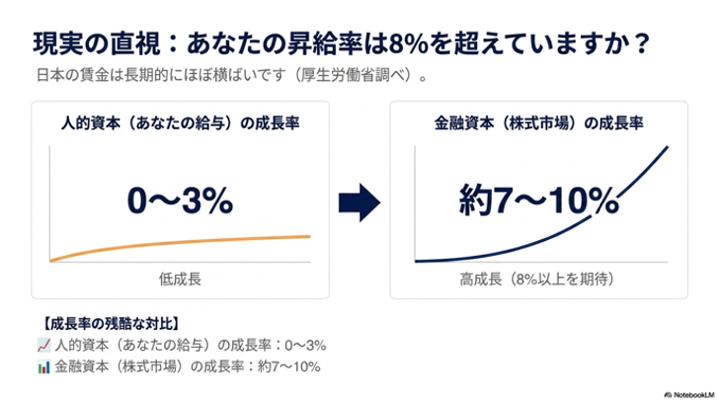Screen dimensions: 720x405
Task: Click the 低成長 label under left chart
Action: point(180,279)
